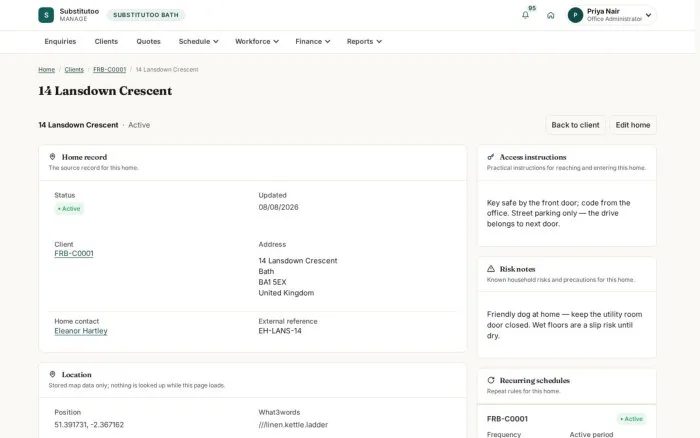Click the postcode BA1 5EX
The image size is (700, 438).
pyautogui.click(x=272, y=282)
